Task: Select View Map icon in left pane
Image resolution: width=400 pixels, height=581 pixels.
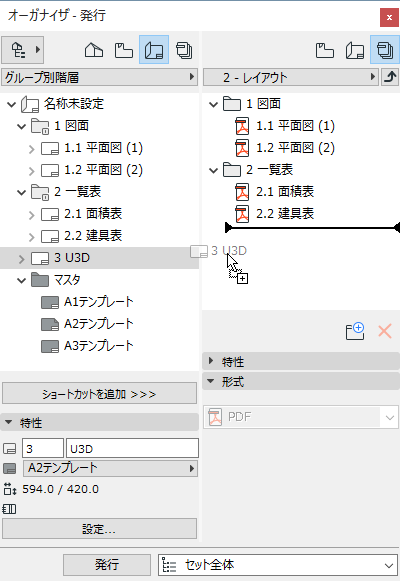Action: (x=124, y=50)
